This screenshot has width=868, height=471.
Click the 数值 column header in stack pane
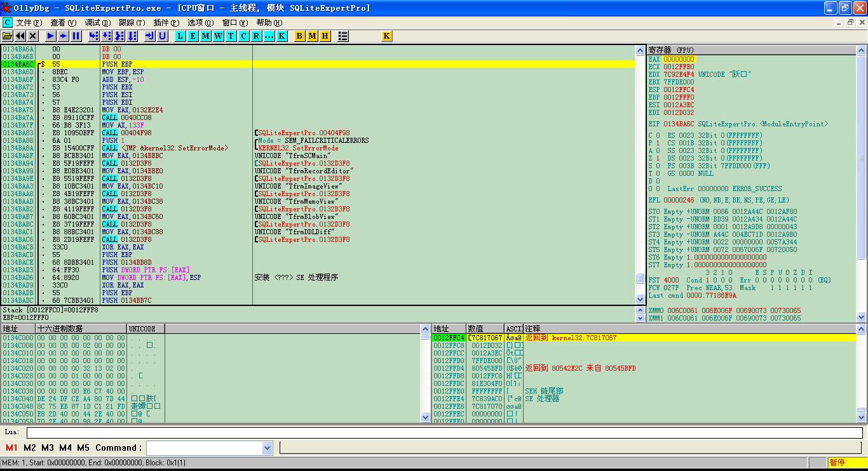[485, 329]
